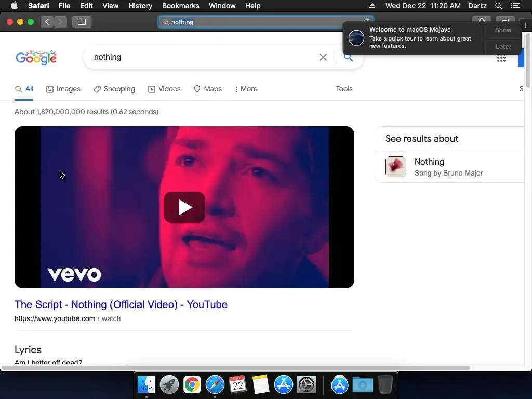This screenshot has height=399, width=532.
Task: Clear the Google search query
Action: pos(323,57)
